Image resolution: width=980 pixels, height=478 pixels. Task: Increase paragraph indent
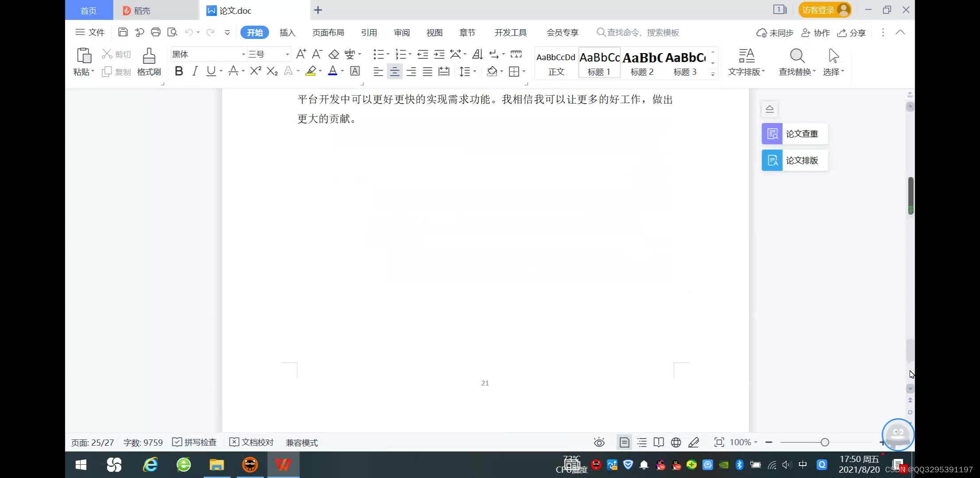point(439,54)
